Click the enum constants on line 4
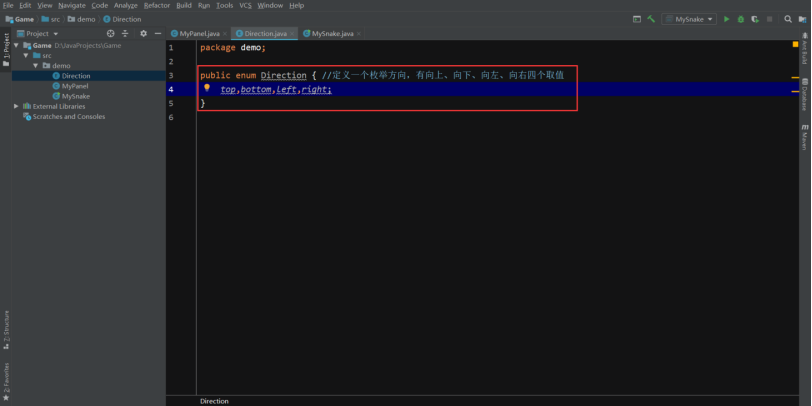 click(x=276, y=90)
